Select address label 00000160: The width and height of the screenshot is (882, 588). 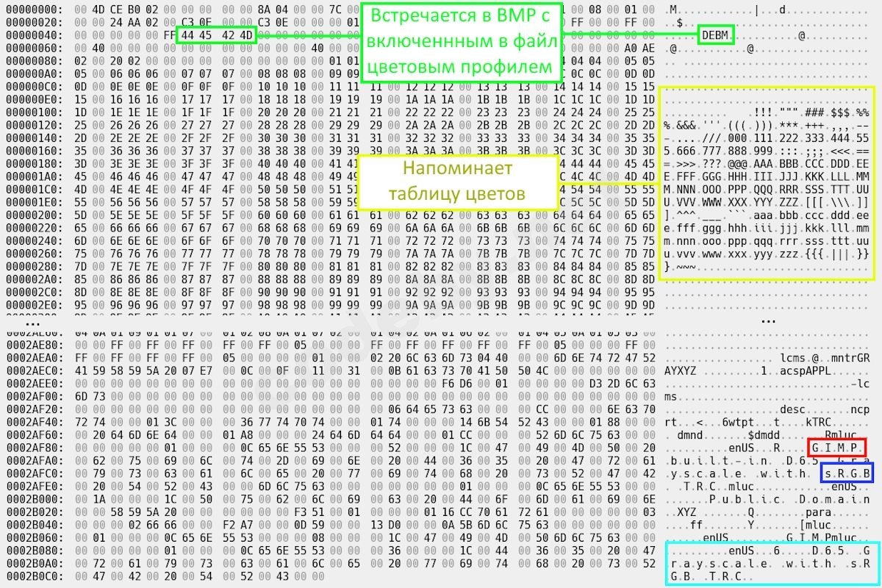[x=34, y=151]
